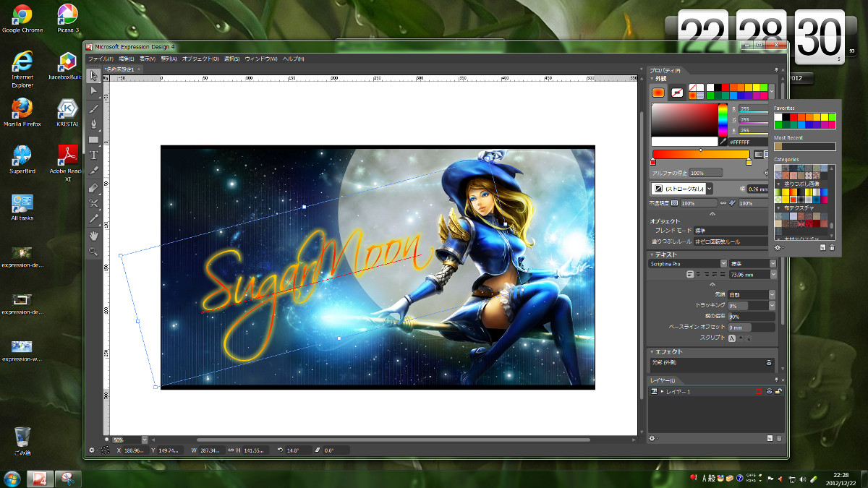Viewport: 868px width, 488px height.
Task: Open Mozilla Firefox desktop shortcut
Action: coord(22,112)
